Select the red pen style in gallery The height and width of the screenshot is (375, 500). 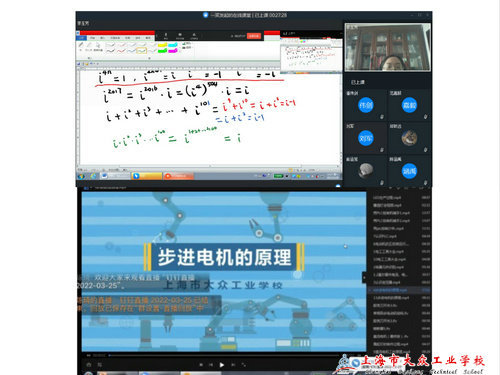(121, 51)
